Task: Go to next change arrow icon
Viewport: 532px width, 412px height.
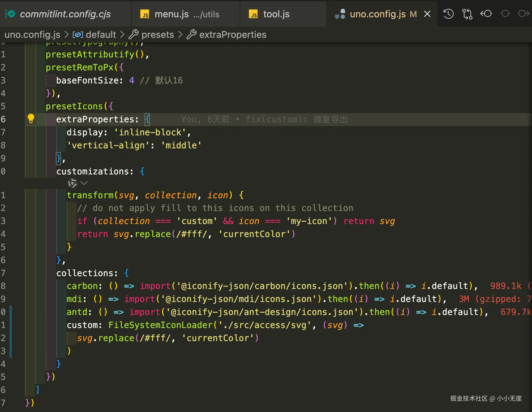Action: pyautogui.click(x=523, y=14)
